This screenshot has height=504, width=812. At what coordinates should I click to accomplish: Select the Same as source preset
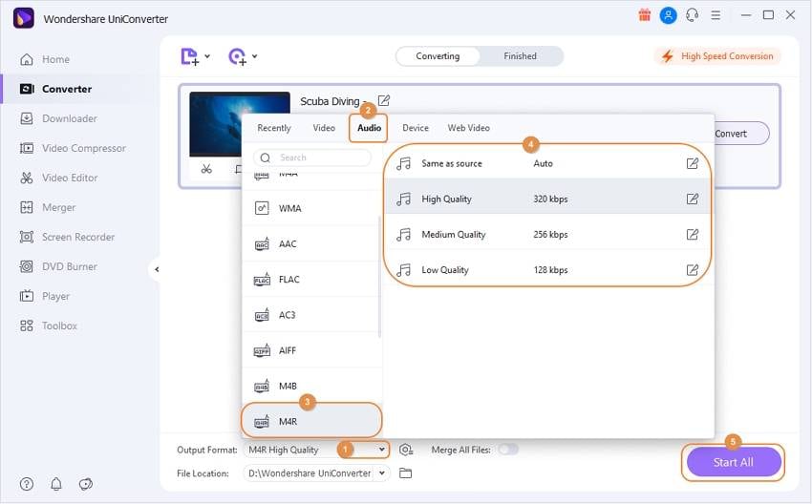click(547, 163)
